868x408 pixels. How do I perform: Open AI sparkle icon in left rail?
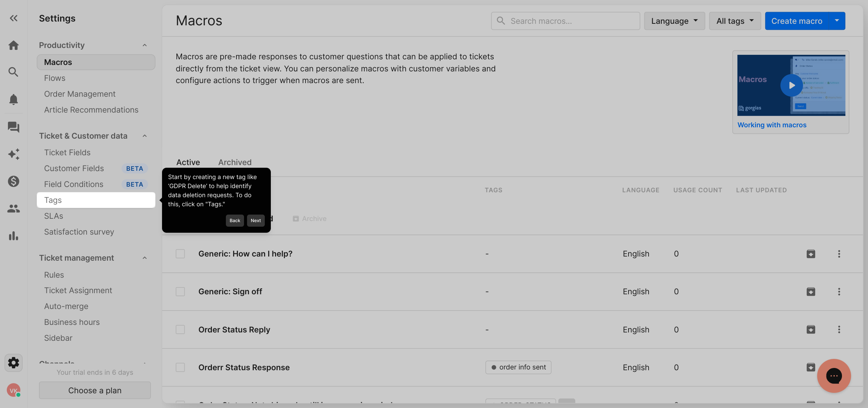click(14, 154)
